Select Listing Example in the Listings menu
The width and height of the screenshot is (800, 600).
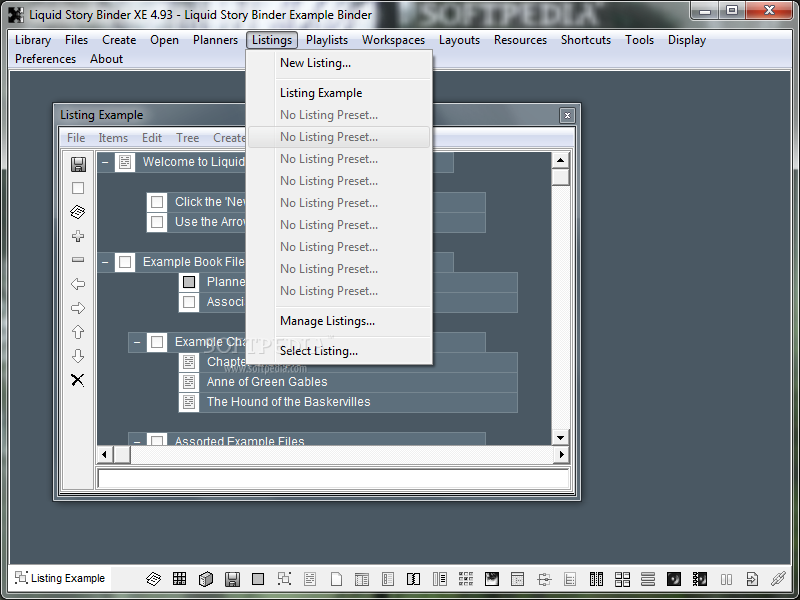click(x=339, y=93)
